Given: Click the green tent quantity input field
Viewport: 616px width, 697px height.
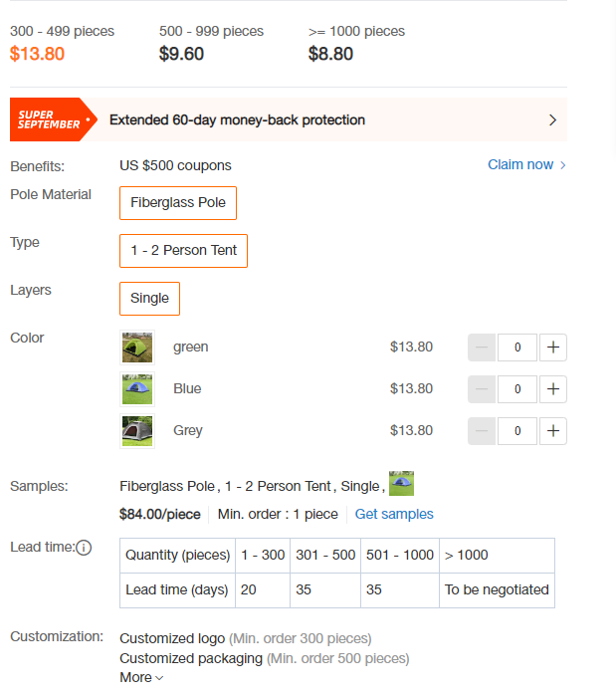Looking at the screenshot, I should 517,348.
